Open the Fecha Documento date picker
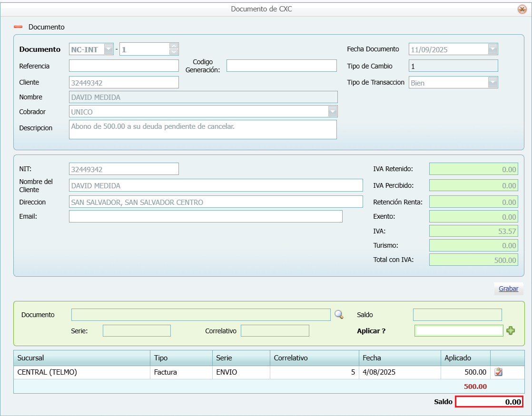Screen dimensions: 532x416 click(x=493, y=49)
